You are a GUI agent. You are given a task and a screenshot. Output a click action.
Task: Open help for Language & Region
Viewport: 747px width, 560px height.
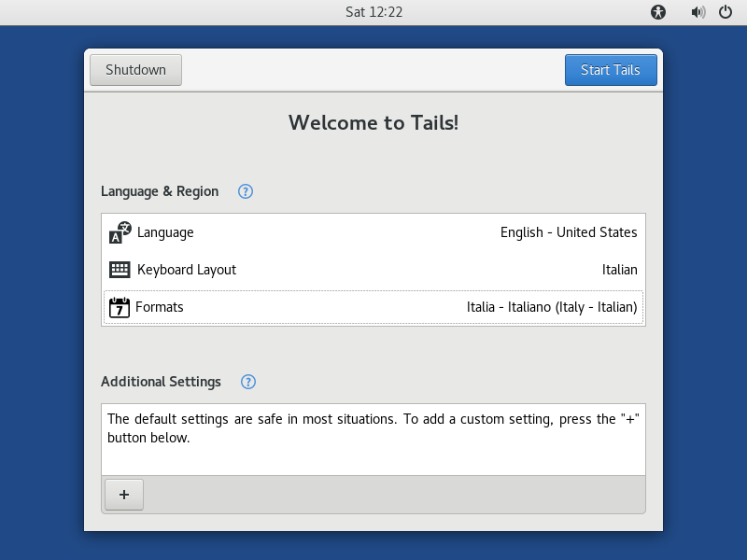(x=246, y=191)
